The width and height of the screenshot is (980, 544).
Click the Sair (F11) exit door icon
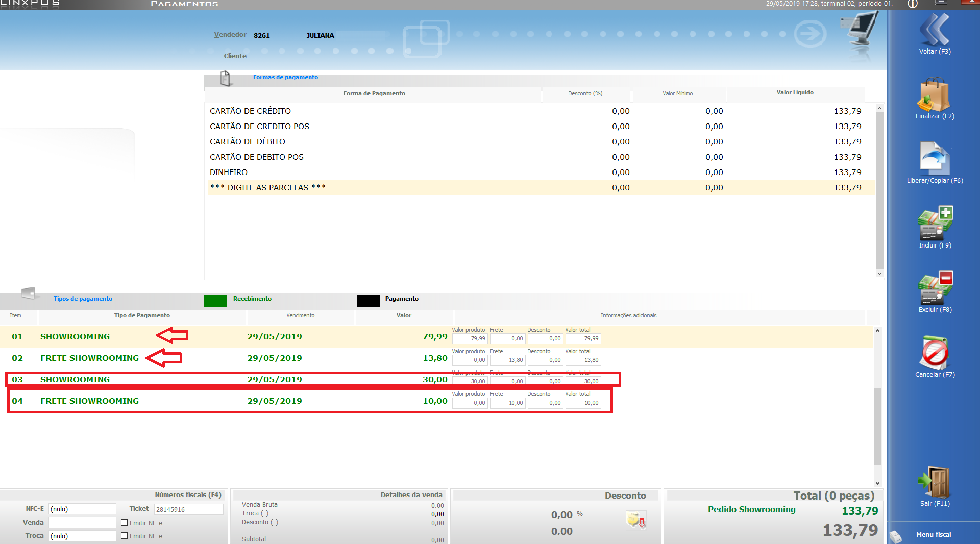[934, 482]
